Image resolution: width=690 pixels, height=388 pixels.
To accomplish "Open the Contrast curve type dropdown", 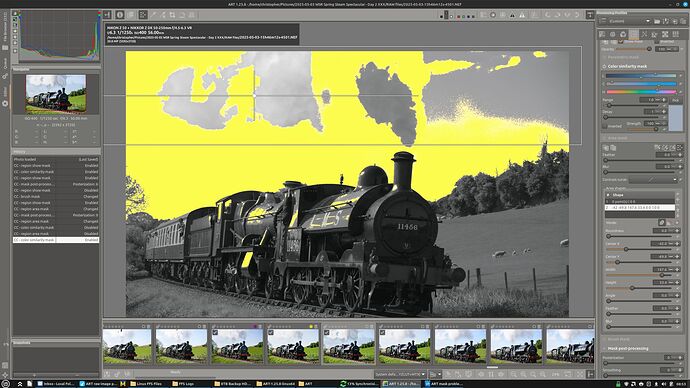I will click(653, 179).
